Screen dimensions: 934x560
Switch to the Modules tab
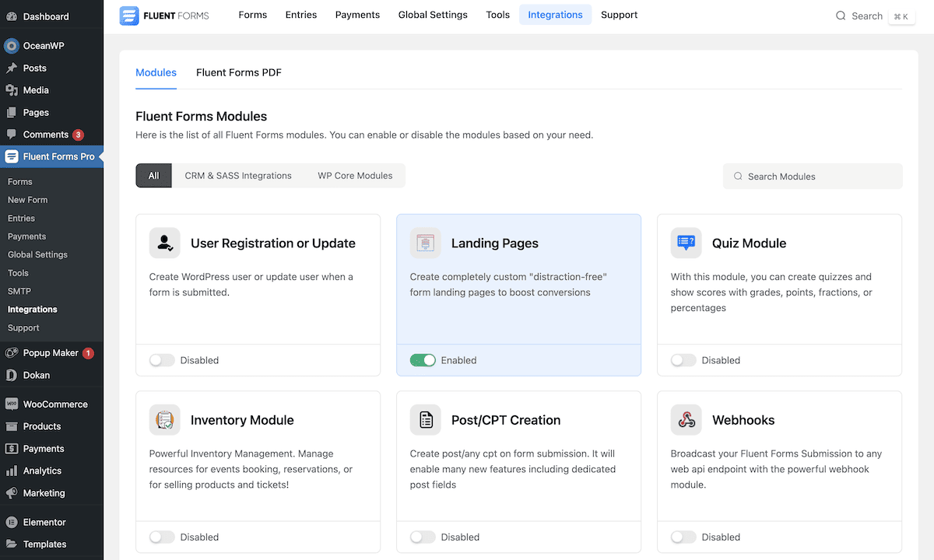click(x=156, y=72)
